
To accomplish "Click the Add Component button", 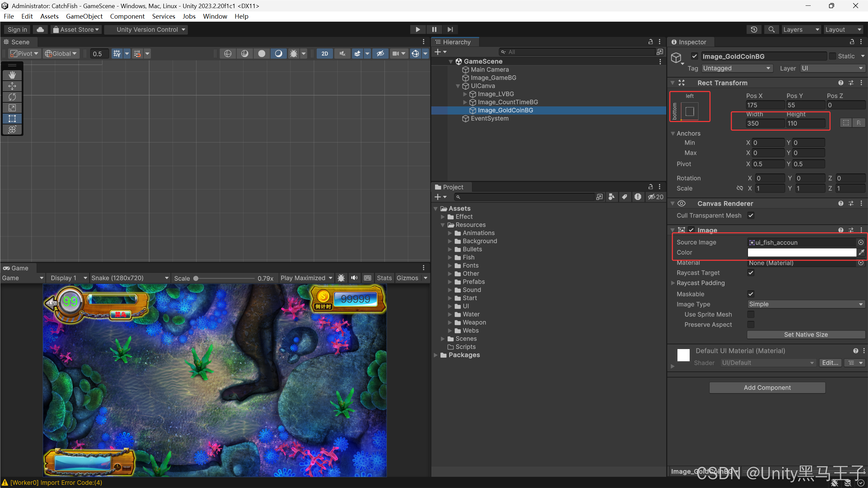I will 767,388.
